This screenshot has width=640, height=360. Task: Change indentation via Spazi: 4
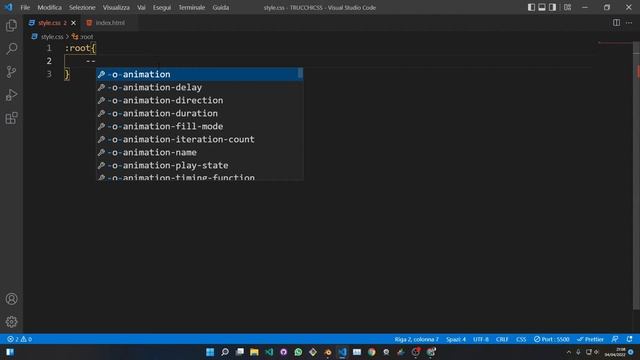point(456,339)
